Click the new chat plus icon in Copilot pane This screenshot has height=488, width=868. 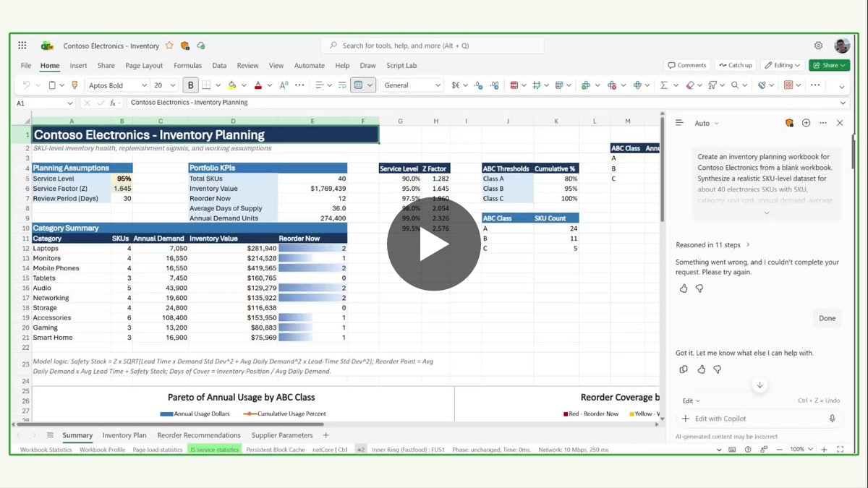click(807, 123)
